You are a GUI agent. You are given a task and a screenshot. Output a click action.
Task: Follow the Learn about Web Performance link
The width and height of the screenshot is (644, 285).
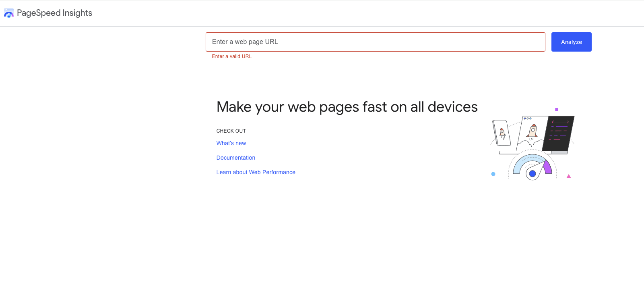[x=256, y=172]
